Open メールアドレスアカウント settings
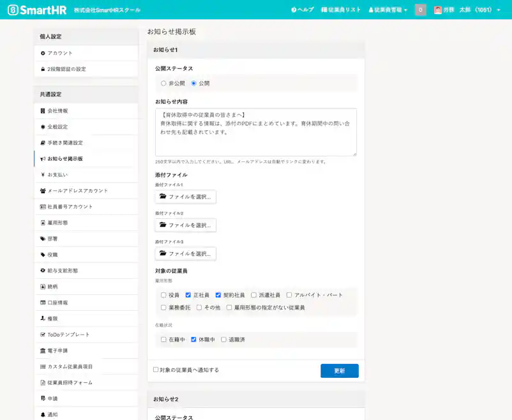This screenshot has width=512, height=420. coord(78,190)
